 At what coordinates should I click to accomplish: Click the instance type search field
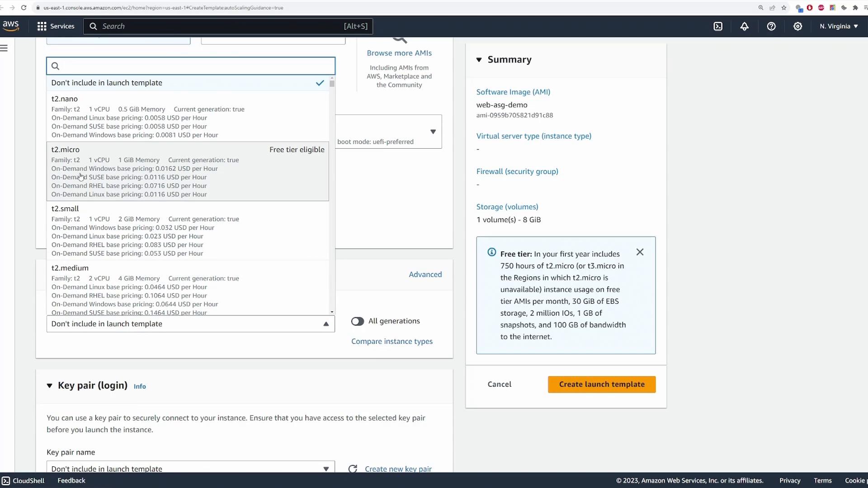(190, 66)
